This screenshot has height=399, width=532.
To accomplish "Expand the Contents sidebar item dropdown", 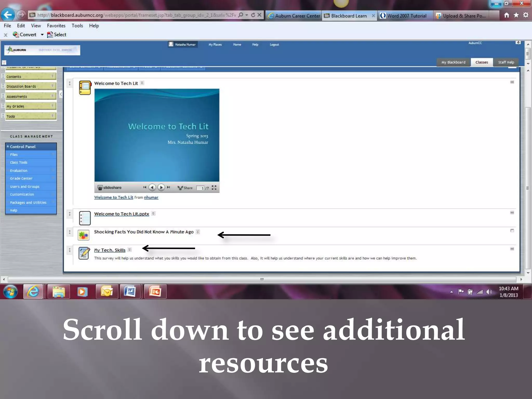I will 52,76.
